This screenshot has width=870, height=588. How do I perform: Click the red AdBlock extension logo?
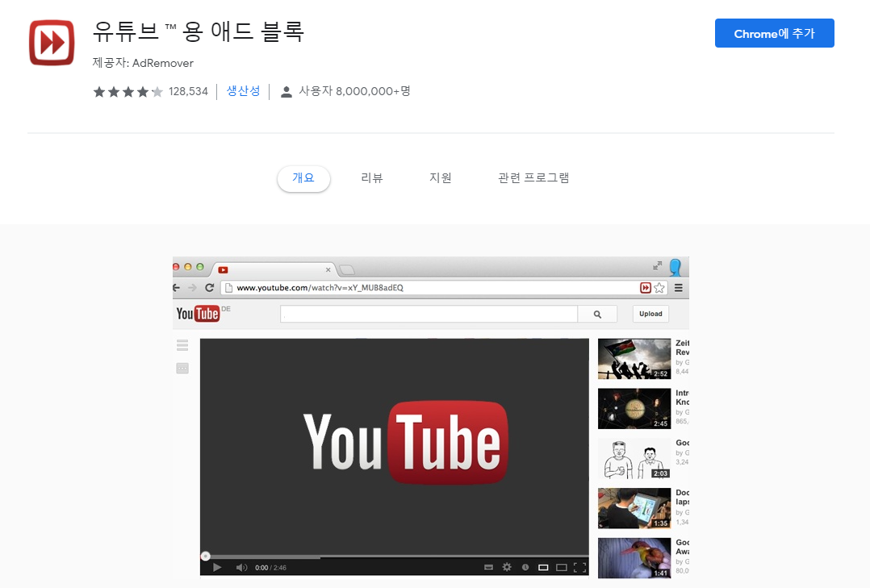(52, 43)
